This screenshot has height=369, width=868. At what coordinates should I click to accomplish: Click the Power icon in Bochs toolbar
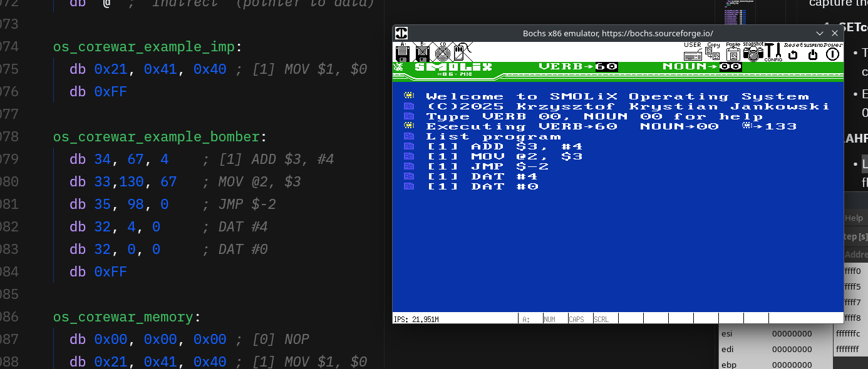pos(833,52)
